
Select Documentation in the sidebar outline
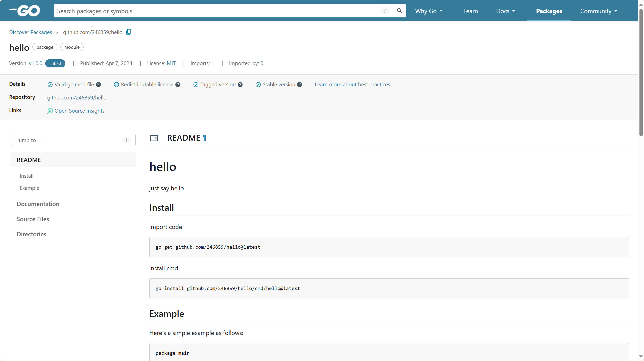(x=38, y=204)
